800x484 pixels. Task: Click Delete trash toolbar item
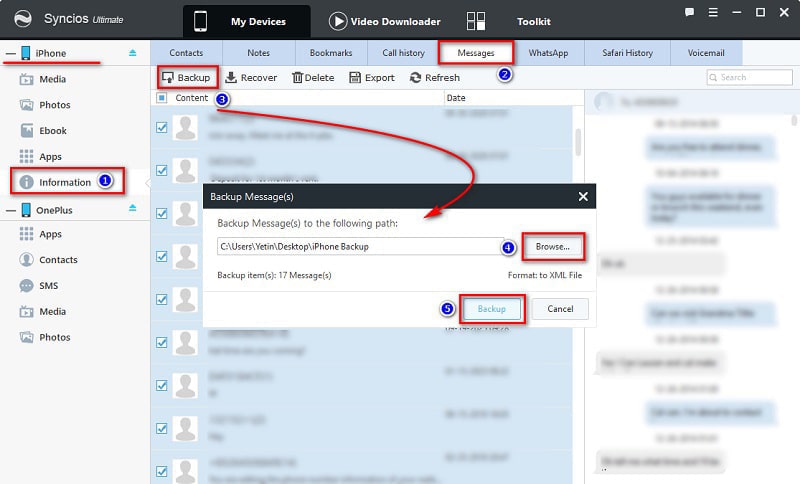313,78
